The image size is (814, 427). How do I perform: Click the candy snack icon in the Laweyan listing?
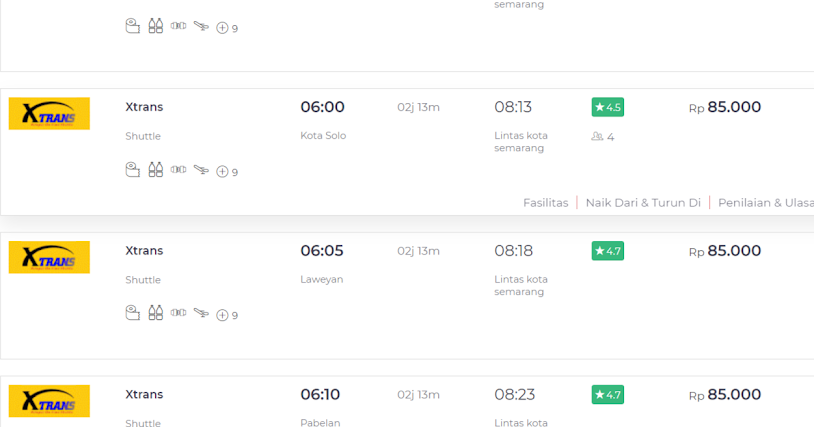(178, 313)
